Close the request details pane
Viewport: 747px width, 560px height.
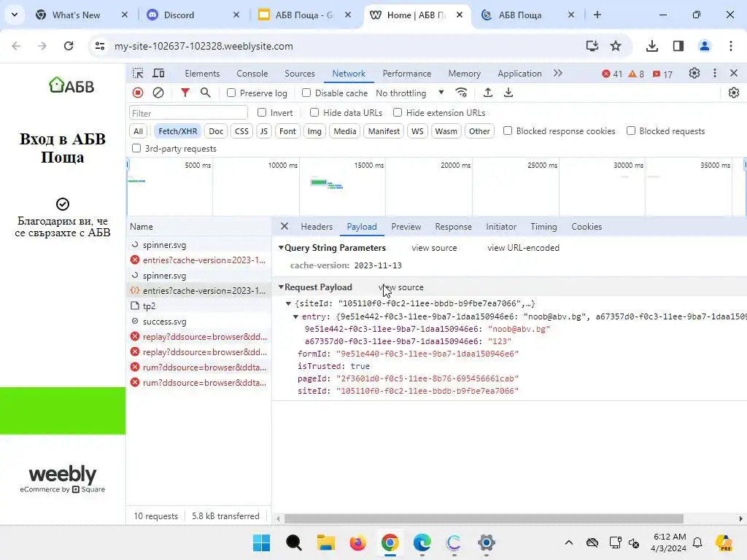click(285, 226)
